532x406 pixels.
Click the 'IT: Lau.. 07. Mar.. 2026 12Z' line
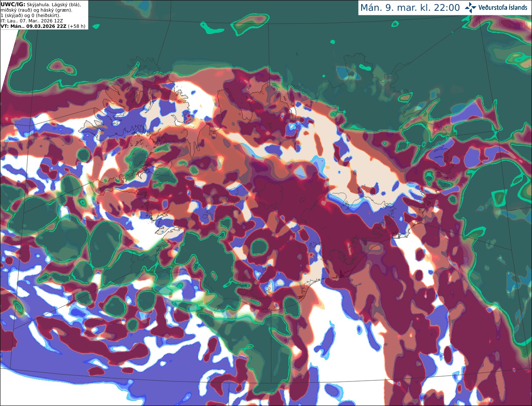tap(32, 21)
